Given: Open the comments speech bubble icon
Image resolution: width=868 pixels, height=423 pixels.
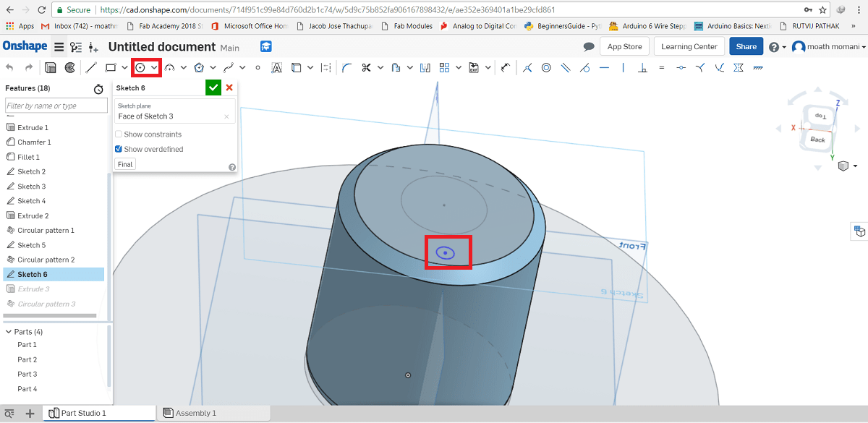Looking at the screenshot, I should tap(589, 47).
